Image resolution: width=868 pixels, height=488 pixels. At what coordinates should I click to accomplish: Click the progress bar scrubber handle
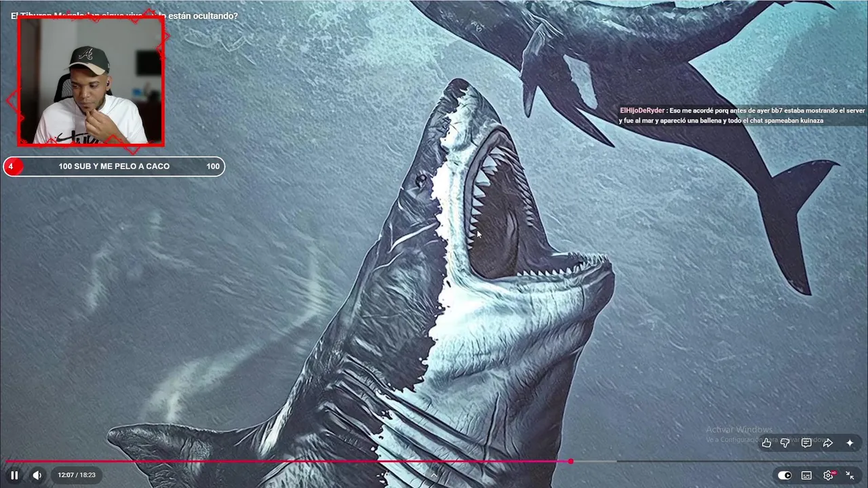tap(571, 461)
